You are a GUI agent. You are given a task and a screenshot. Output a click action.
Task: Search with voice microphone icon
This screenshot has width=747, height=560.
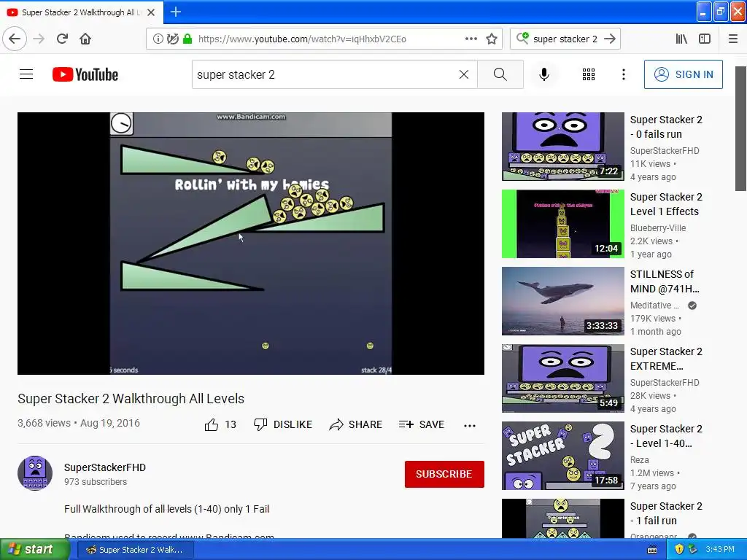point(544,74)
